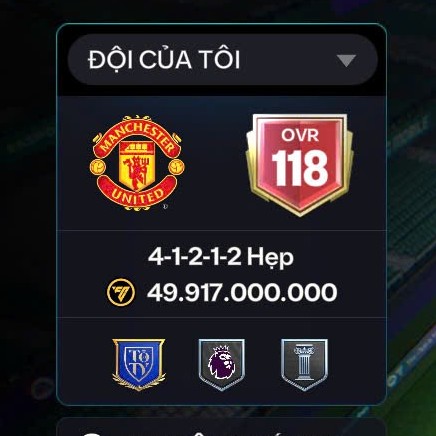
Task: Open the ĐỘI CỦA TÔI dropdown
Action: (x=222, y=60)
